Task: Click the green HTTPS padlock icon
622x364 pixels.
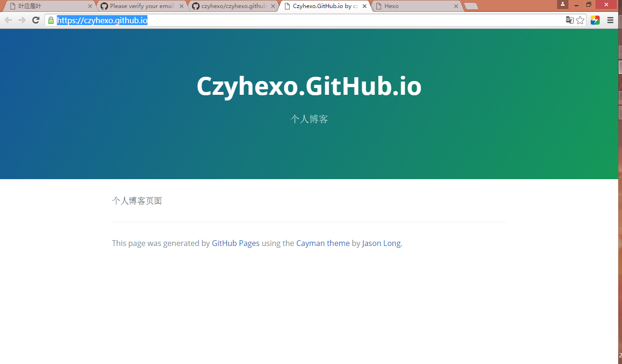Action: pos(51,20)
